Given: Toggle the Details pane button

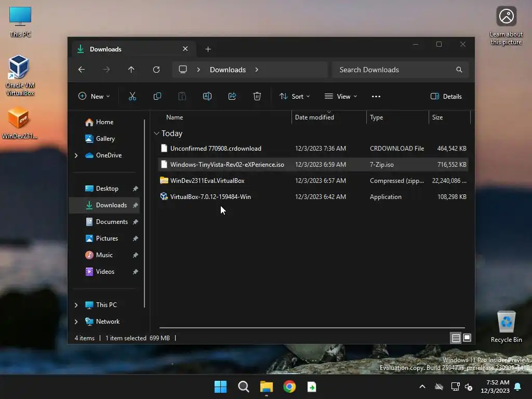Looking at the screenshot, I should (446, 96).
